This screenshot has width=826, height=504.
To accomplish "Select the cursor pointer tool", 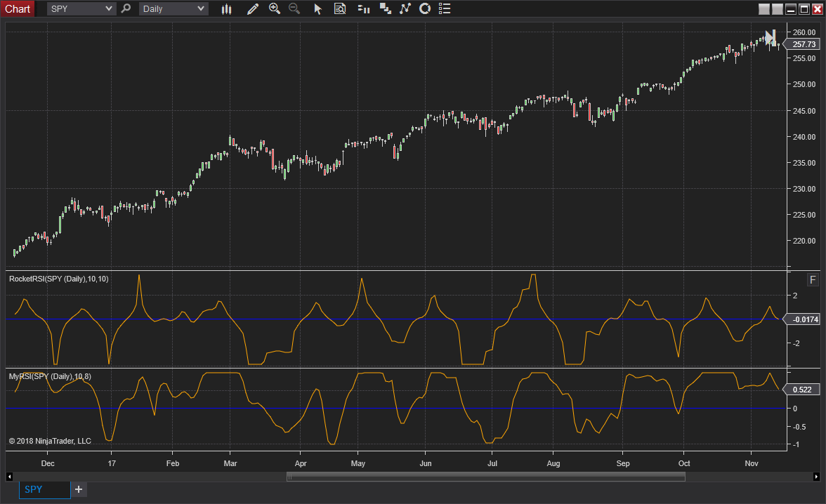I will coord(317,9).
